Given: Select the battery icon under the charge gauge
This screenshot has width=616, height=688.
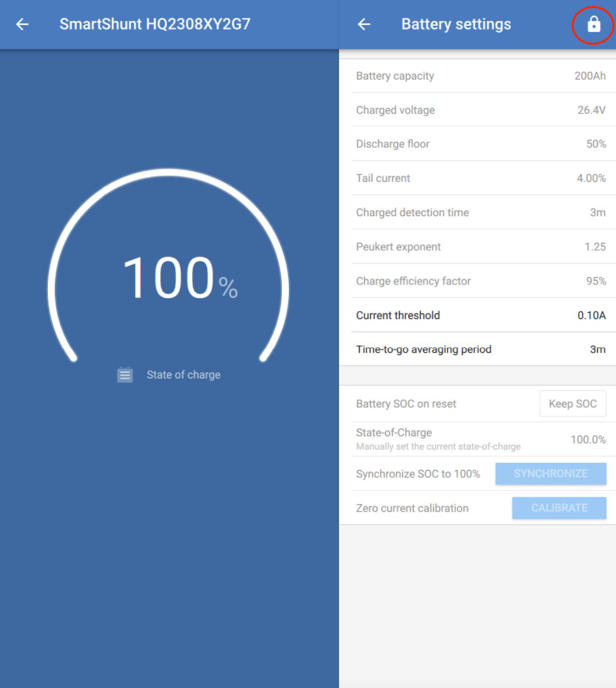Looking at the screenshot, I should [x=124, y=375].
